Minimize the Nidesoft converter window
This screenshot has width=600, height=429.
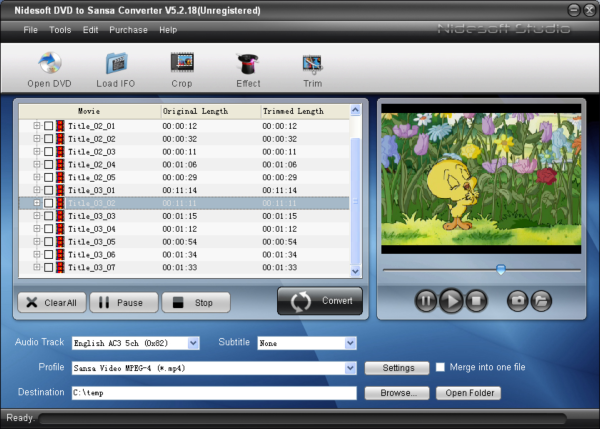(x=574, y=10)
